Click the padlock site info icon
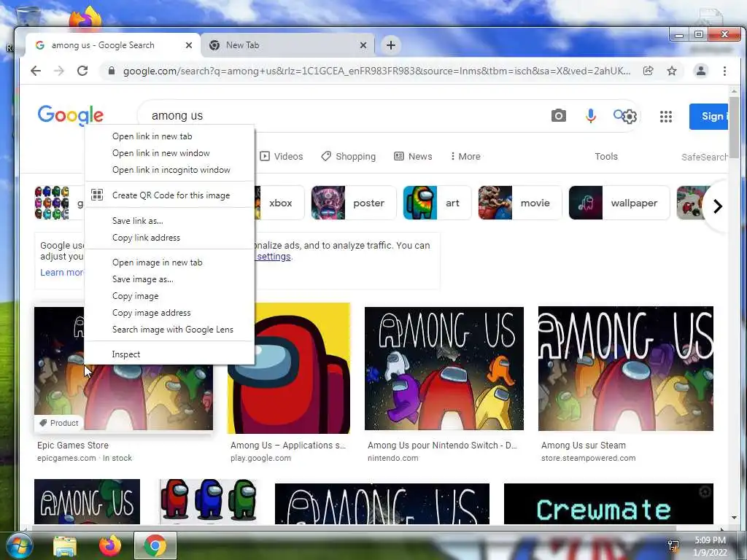This screenshot has height=560, width=747. point(112,71)
